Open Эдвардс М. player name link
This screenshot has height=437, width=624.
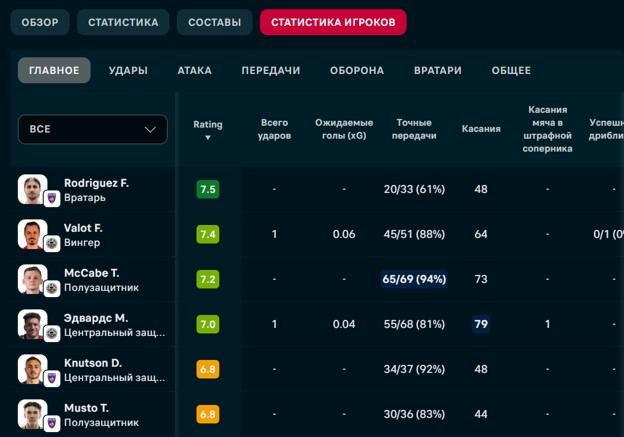pos(96,318)
